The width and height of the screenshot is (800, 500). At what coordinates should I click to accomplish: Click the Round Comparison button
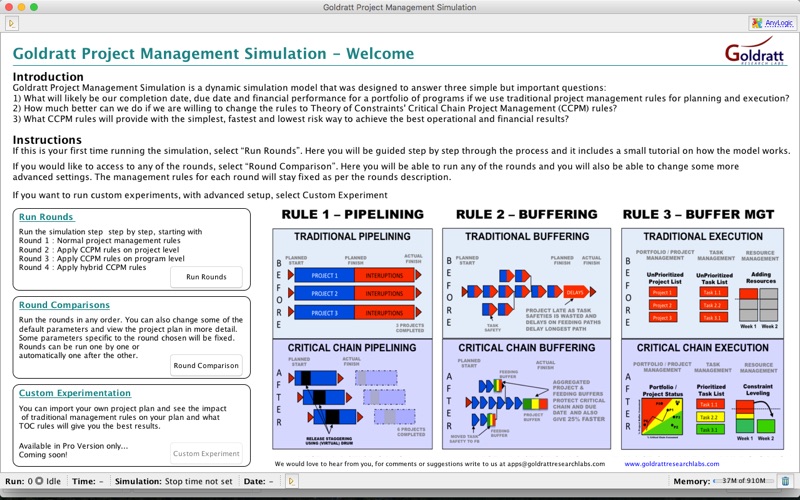point(206,365)
